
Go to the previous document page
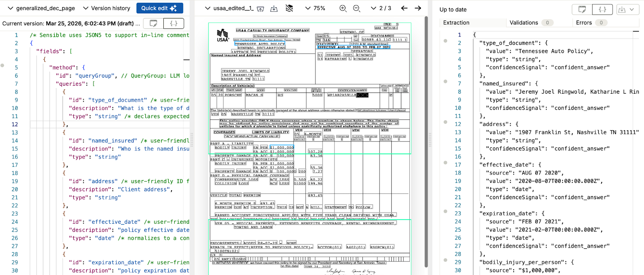tap(404, 8)
